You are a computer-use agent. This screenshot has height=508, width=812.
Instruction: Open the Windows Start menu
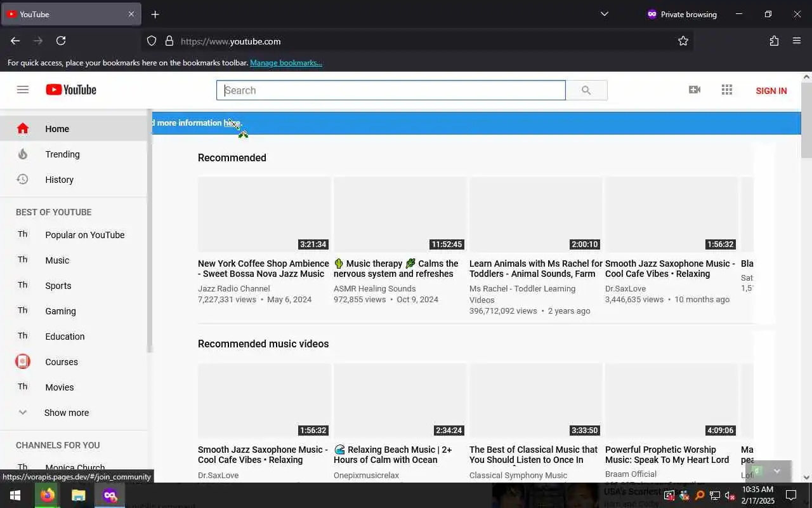tap(15, 495)
